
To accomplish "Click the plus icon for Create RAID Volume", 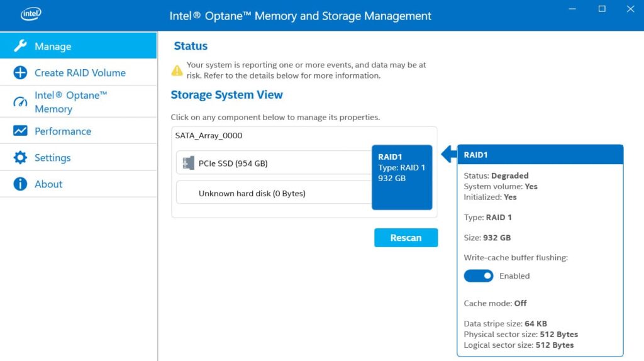I will click(20, 72).
